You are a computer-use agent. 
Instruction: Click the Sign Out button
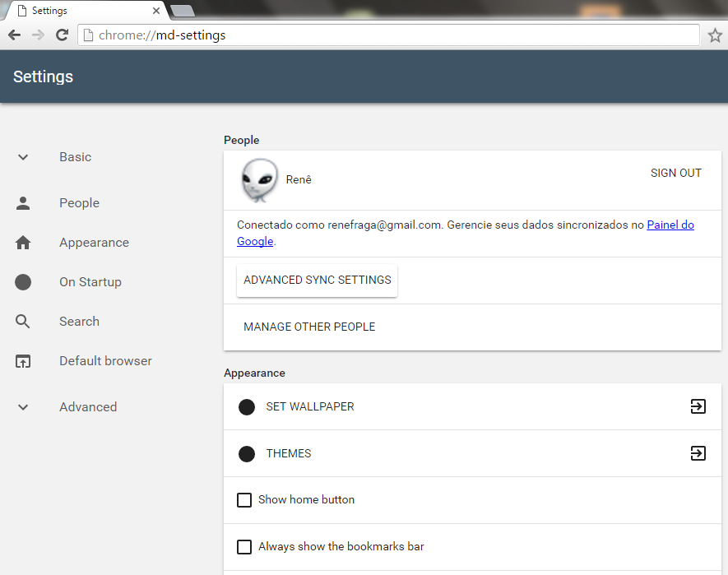pyautogui.click(x=675, y=173)
